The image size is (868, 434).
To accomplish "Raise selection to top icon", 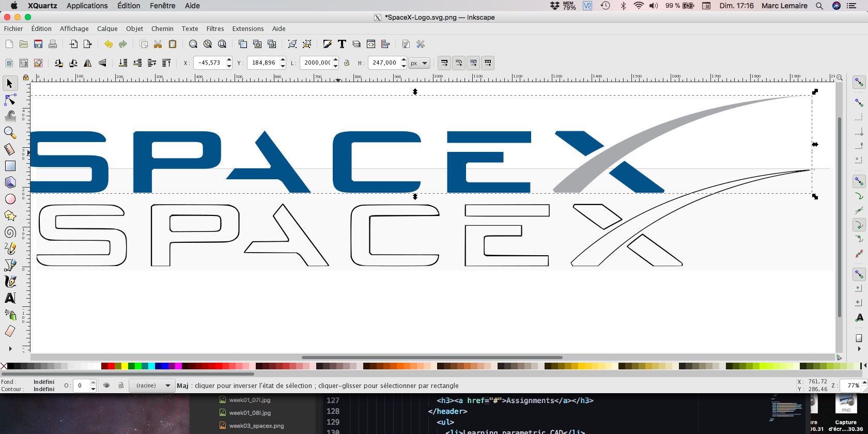I will click(166, 63).
